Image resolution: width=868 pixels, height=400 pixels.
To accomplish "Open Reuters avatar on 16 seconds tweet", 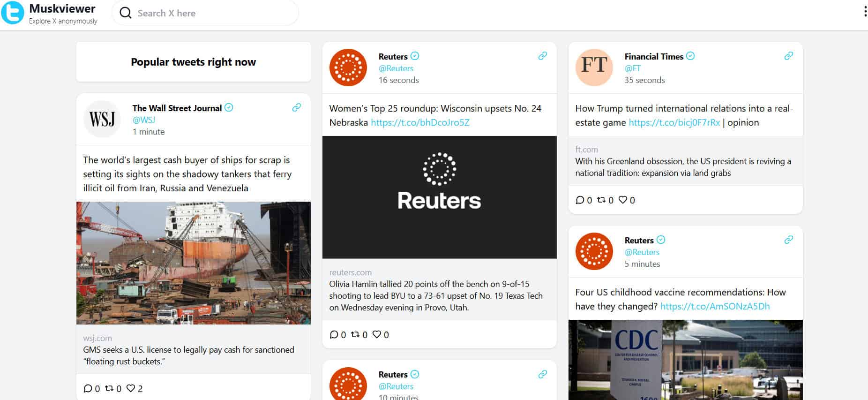I will click(x=348, y=68).
